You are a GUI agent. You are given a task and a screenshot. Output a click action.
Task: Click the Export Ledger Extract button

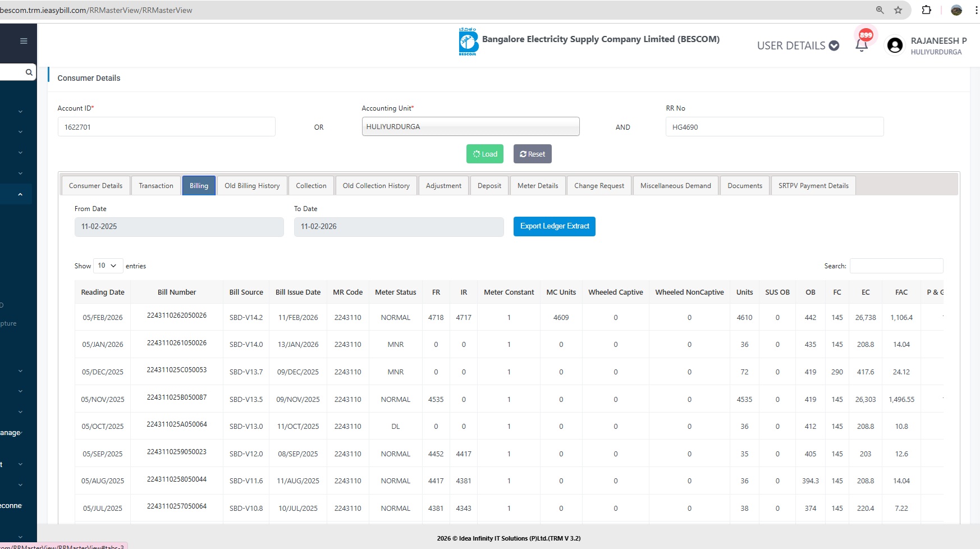(x=554, y=226)
